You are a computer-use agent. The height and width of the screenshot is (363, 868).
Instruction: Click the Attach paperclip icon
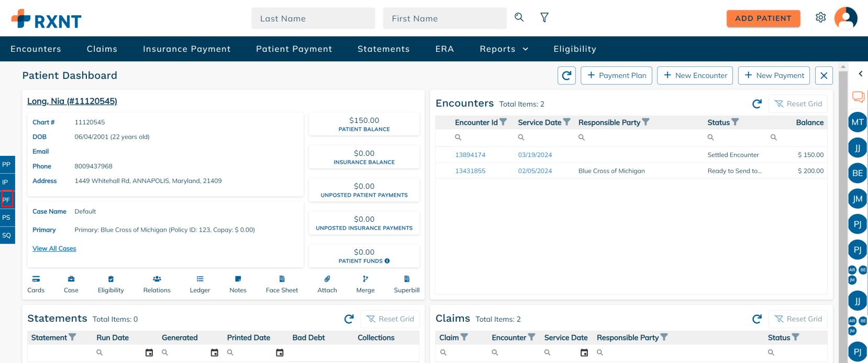[x=327, y=279]
